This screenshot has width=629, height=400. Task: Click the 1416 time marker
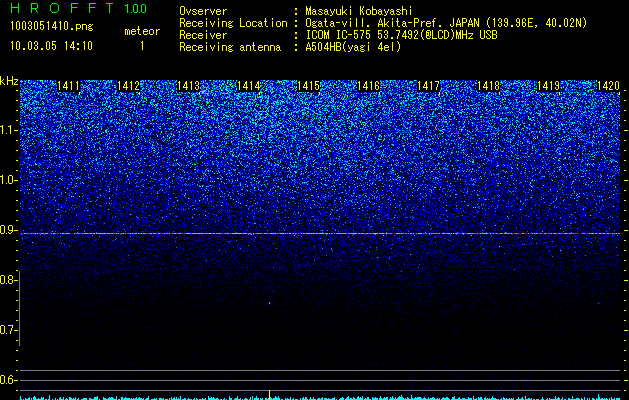click(369, 86)
